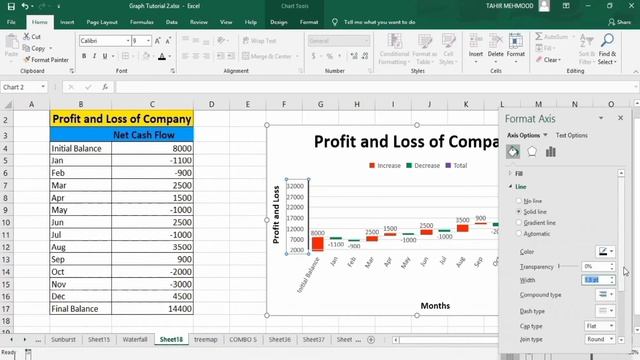640x360 pixels.
Task: Select Axis Options bar chart icon
Action: click(551, 152)
